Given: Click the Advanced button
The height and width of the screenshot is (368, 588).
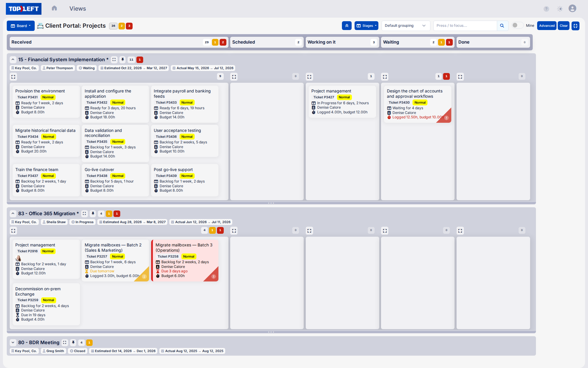Looking at the screenshot, I should (547, 26).
